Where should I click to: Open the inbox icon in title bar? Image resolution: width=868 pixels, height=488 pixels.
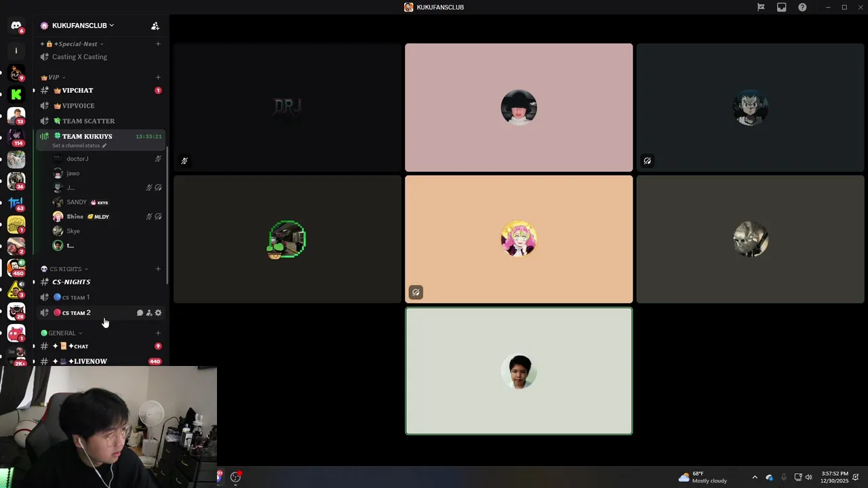point(782,7)
